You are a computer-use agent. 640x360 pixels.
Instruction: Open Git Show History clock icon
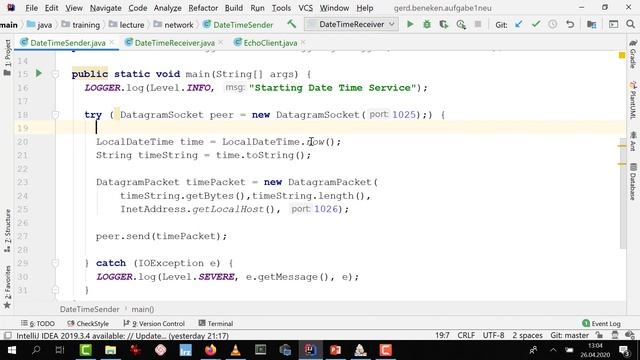553,24
